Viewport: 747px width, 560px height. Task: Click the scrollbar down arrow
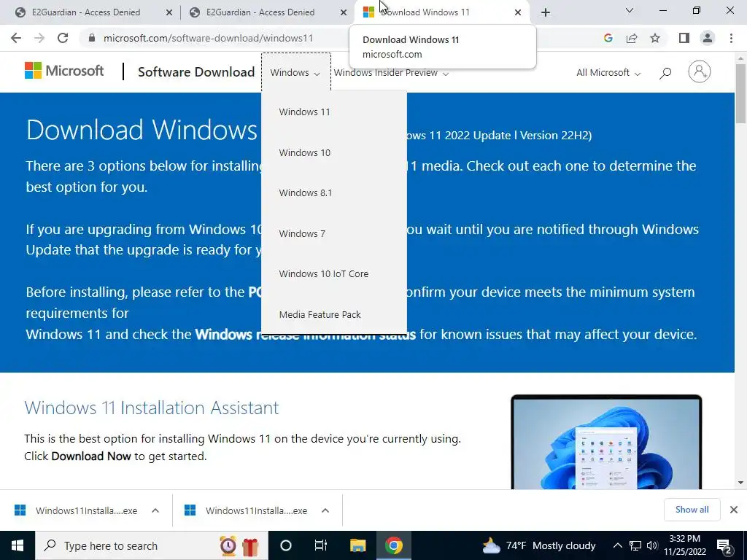coord(741,483)
